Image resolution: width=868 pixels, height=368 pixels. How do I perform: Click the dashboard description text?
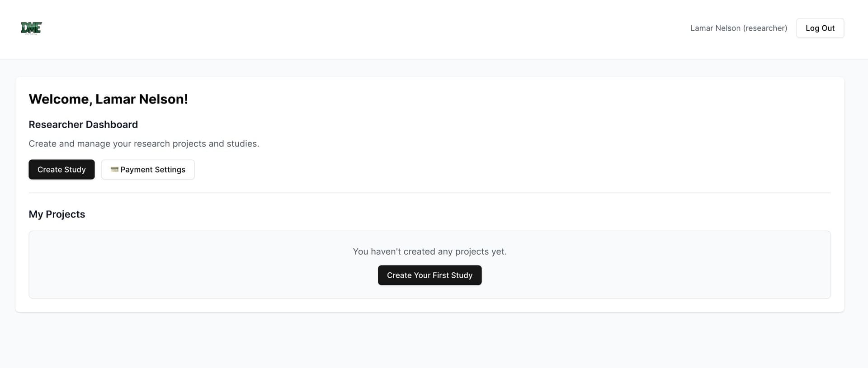(144, 144)
